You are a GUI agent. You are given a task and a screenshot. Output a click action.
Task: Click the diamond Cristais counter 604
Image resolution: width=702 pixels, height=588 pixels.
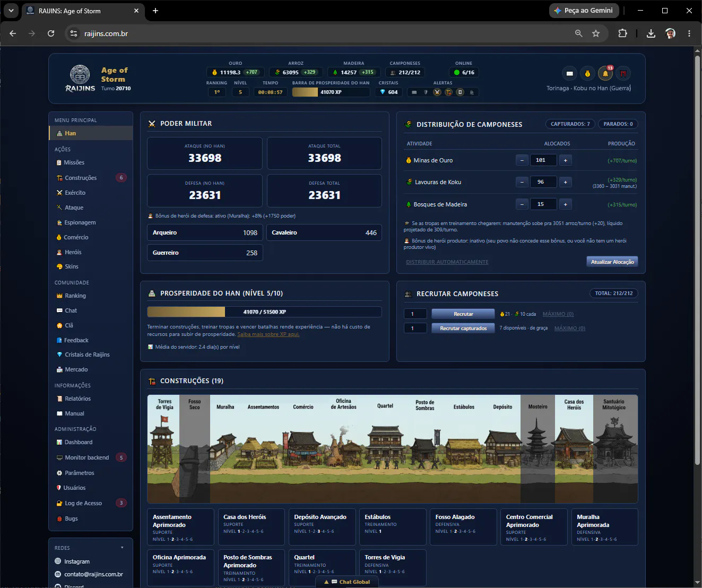point(389,92)
